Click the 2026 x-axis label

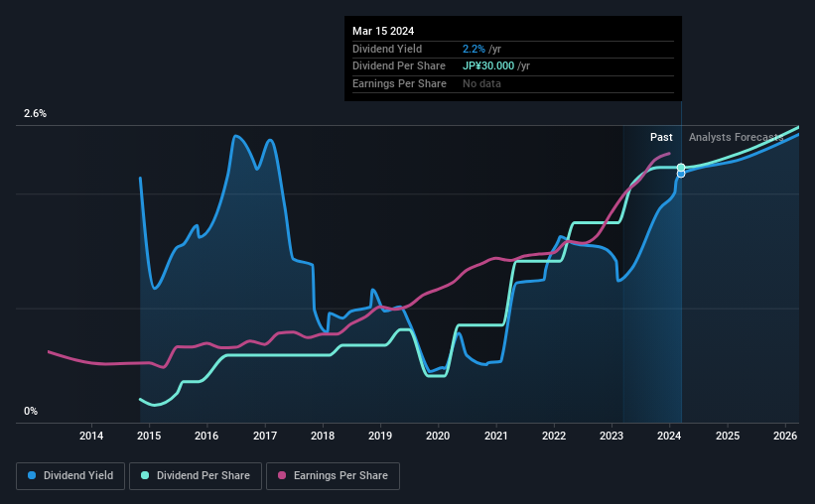[785, 436]
